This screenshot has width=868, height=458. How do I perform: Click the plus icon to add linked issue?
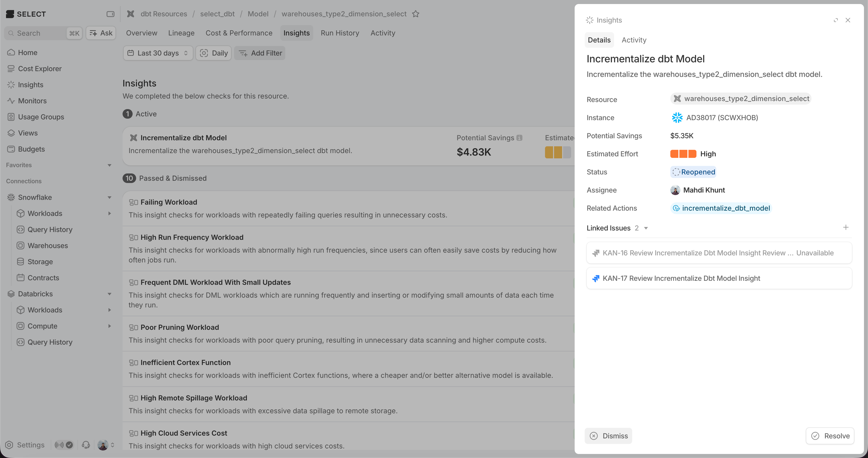845,228
